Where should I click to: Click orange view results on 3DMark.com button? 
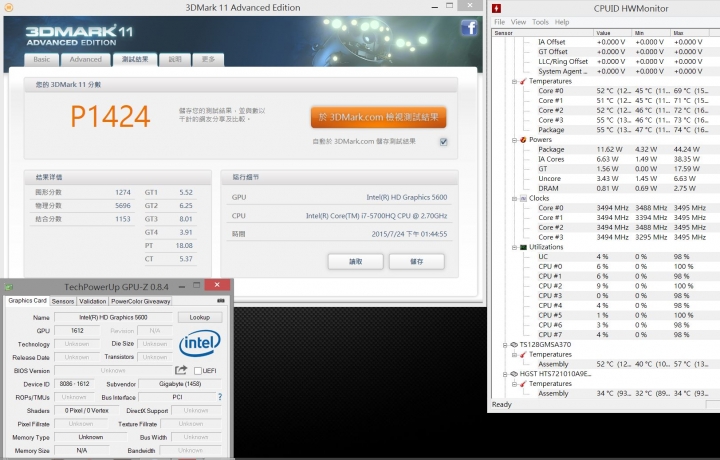click(x=378, y=117)
